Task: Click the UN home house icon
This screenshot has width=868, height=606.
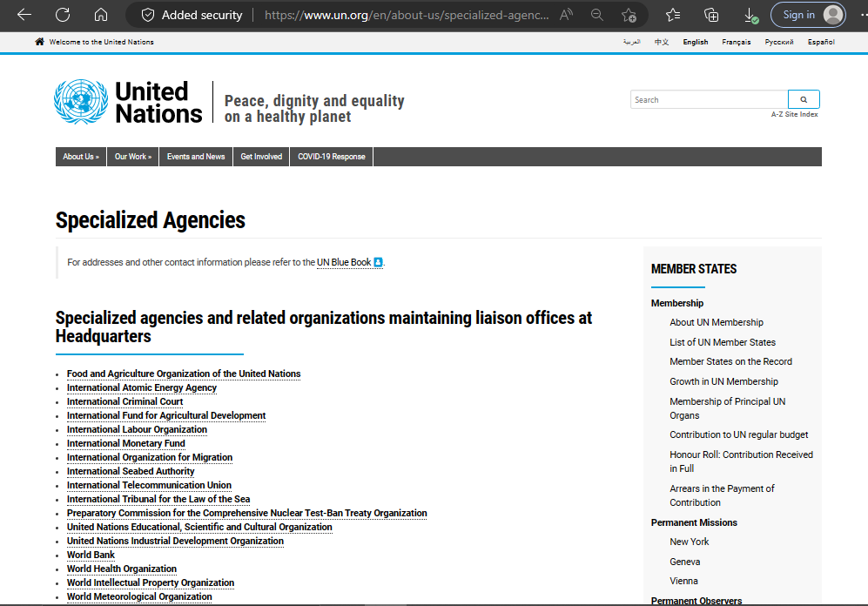Action: (x=39, y=42)
